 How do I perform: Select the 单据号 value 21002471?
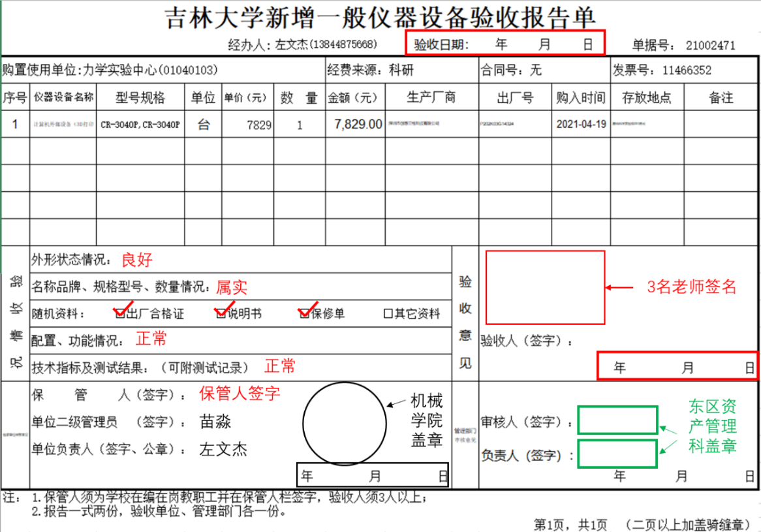pos(710,46)
